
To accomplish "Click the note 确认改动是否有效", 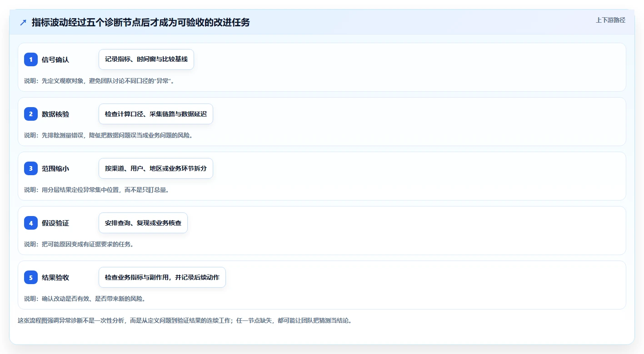I will 85,299.
